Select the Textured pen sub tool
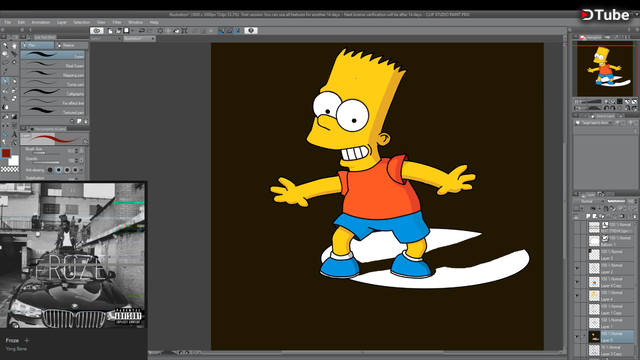 click(52, 112)
